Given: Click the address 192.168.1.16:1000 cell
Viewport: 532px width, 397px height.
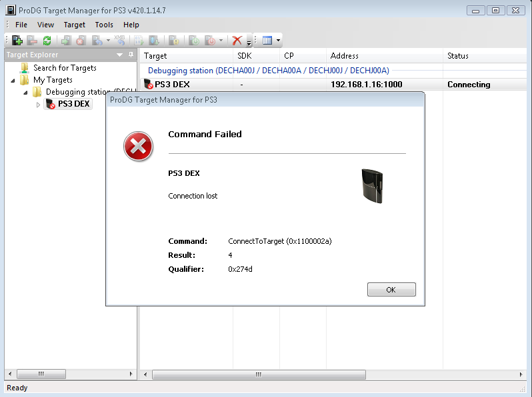Looking at the screenshot, I should tap(367, 85).
